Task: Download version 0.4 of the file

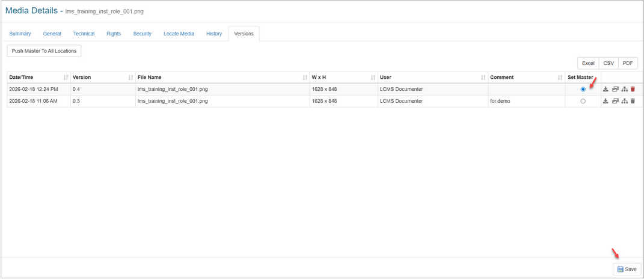Action: [606, 89]
